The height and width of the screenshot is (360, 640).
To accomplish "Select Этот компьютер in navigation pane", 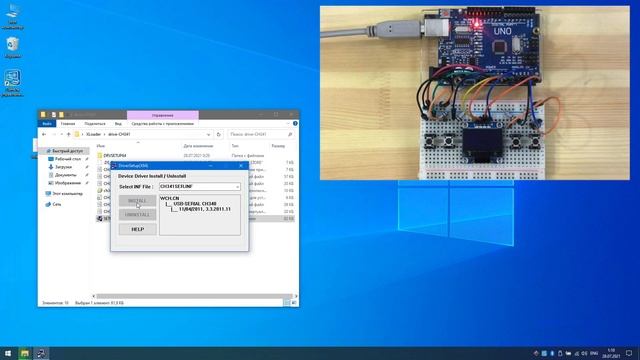I will pyautogui.click(x=64, y=193).
